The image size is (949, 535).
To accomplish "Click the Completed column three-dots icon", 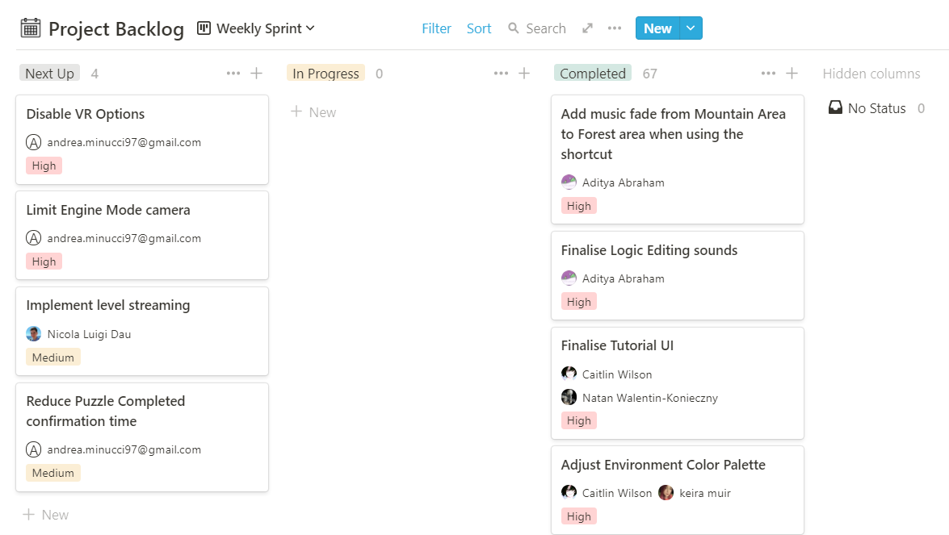I will point(768,73).
